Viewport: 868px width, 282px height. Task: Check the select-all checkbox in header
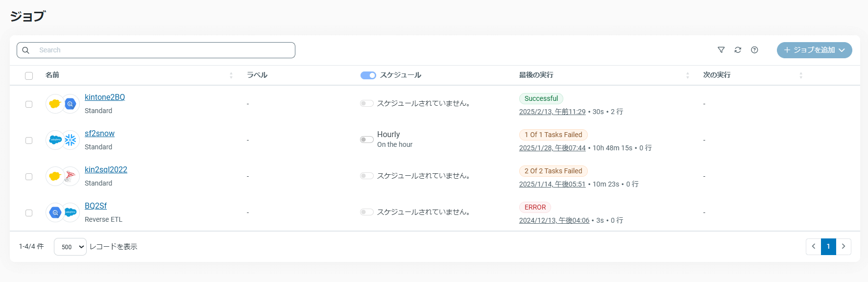pyautogui.click(x=29, y=76)
